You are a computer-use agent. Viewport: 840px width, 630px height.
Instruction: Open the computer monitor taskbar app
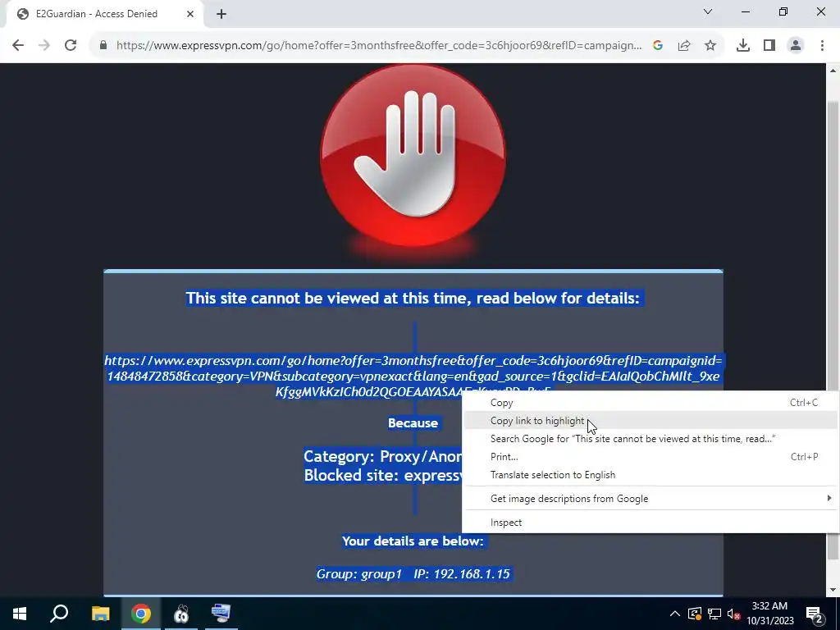[221, 614]
